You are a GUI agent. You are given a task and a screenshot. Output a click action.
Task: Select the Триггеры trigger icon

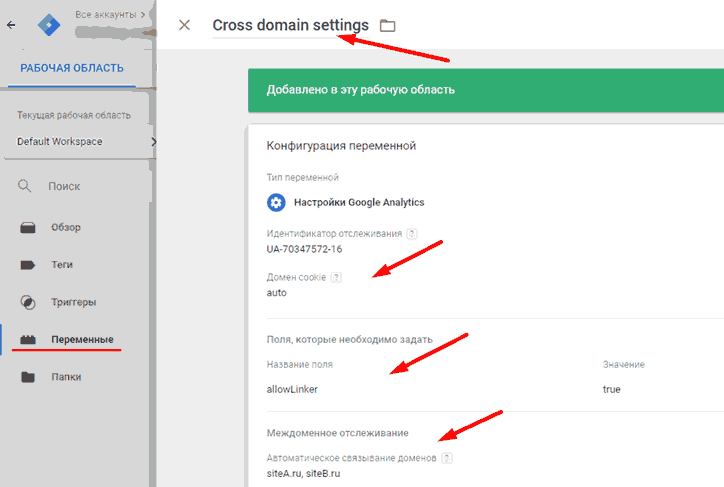tap(28, 302)
